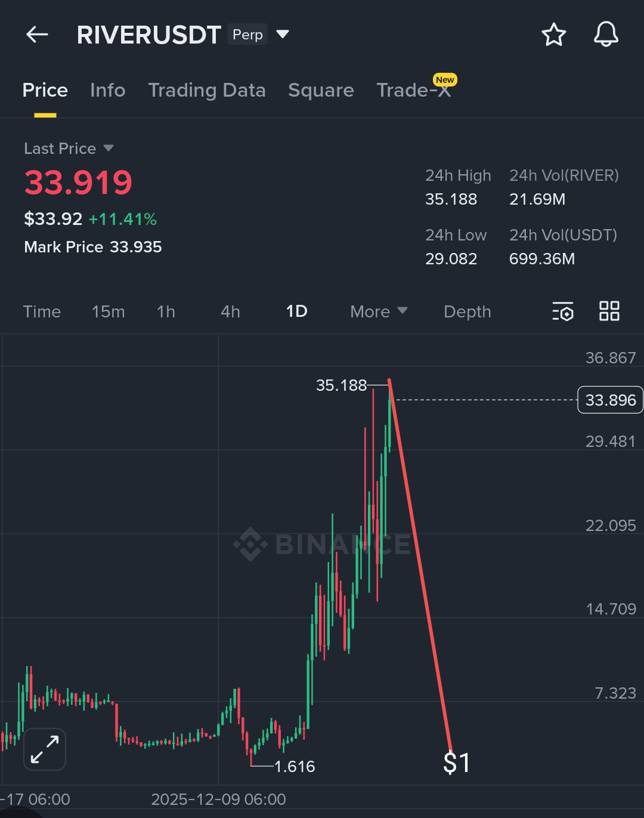The height and width of the screenshot is (818, 644).
Task: Go to the Square tab
Action: click(321, 90)
